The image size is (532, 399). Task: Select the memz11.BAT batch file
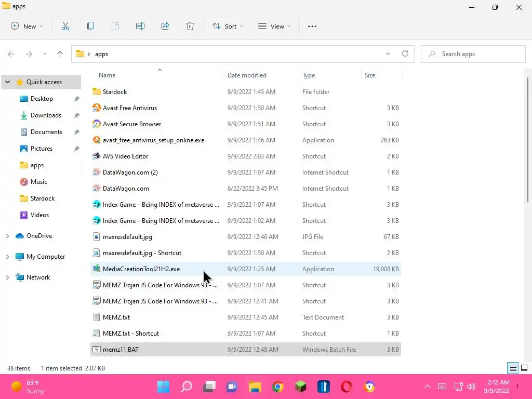click(x=246, y=350)
